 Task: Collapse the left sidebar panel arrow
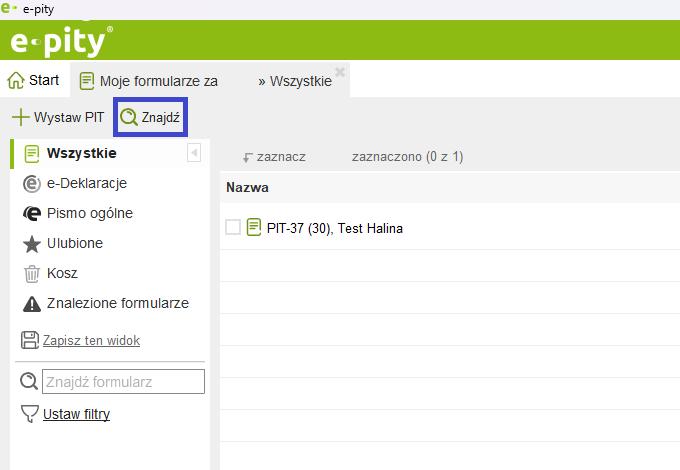194,153
